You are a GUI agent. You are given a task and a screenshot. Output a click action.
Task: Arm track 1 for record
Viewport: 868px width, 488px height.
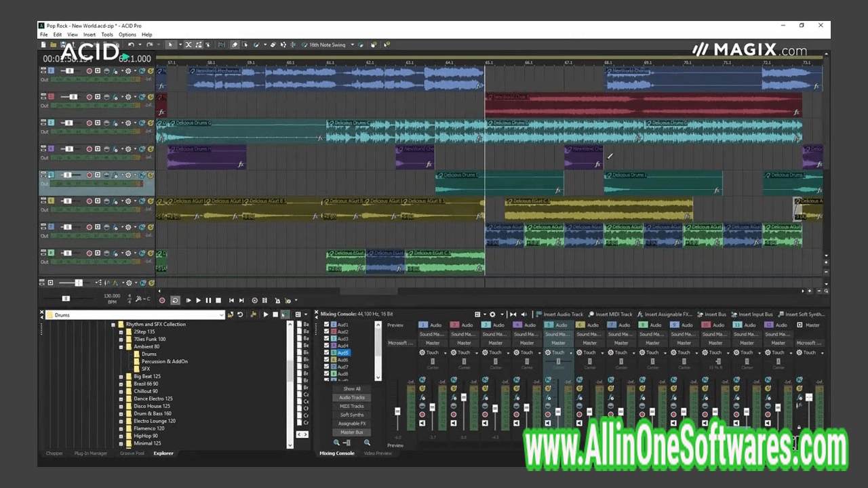(x=89, y=70)
